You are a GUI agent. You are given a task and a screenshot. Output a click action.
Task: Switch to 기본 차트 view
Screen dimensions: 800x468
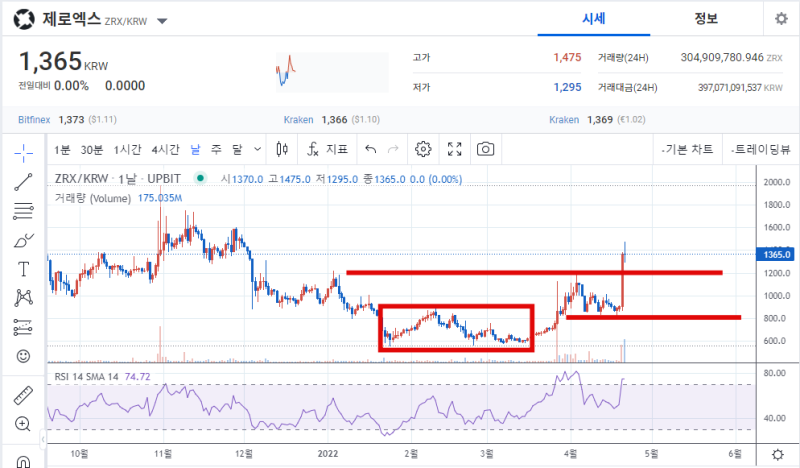(687, 149)
